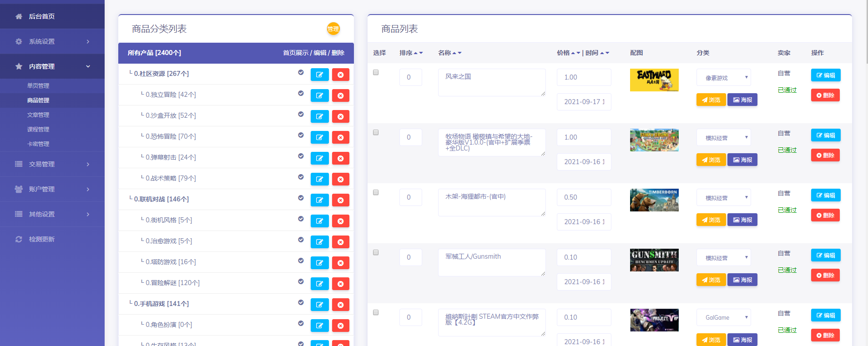This screenshot has width=868, height=346.
Task: Delete the 0.冒险解谜 category
Action: tap(340, 284)
